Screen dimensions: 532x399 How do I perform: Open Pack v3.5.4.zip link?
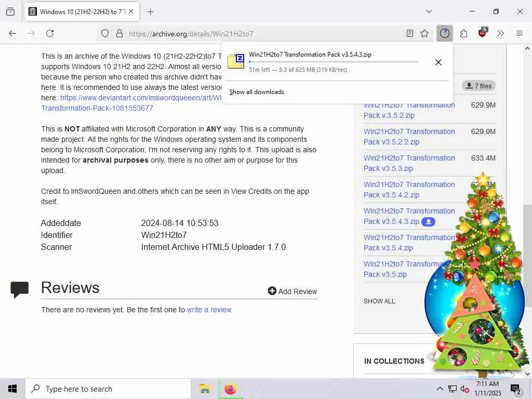(x=409, y=243)
